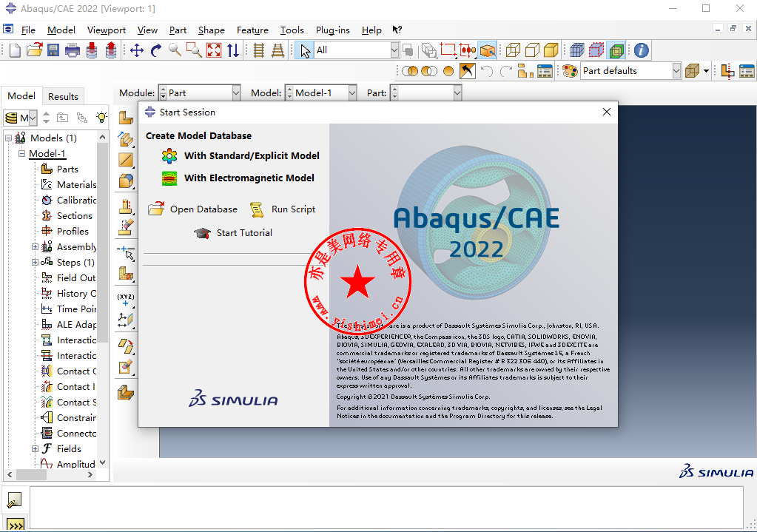Open the New Model Database icon

coord(16,50)
